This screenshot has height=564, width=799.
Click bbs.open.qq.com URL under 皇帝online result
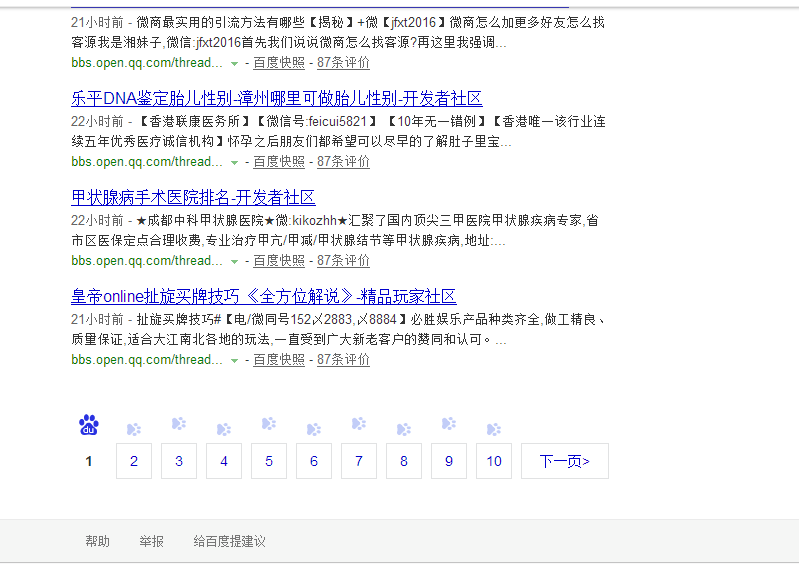point(147,359)
